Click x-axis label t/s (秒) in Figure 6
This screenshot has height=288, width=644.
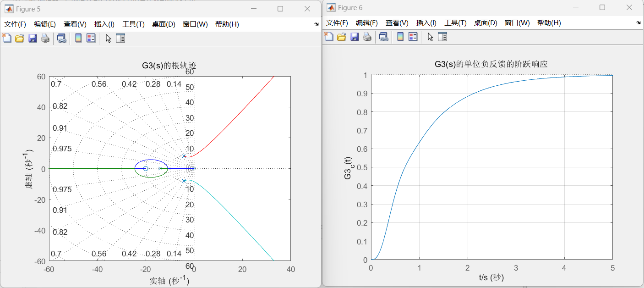pos(491,277)
